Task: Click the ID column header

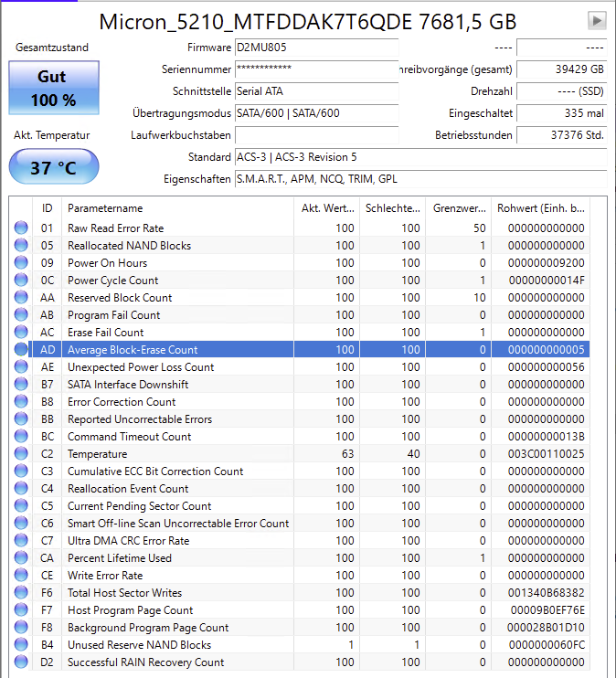Action: [48, 208]
